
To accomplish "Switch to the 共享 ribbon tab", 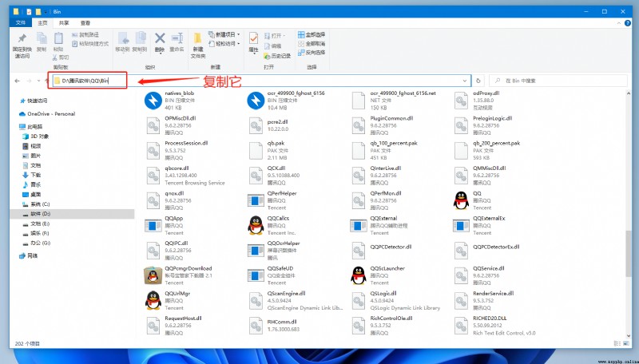I will click(x=64, y=23).
